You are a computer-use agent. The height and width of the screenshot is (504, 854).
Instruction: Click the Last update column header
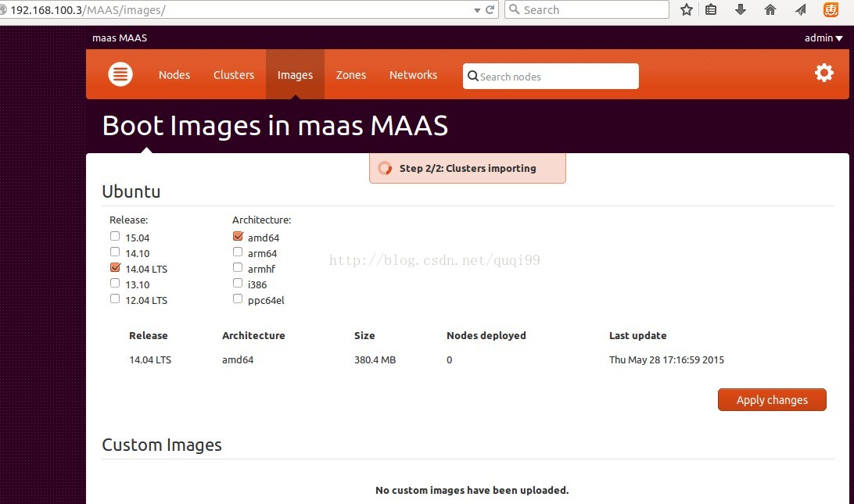(x=638, y=335)
